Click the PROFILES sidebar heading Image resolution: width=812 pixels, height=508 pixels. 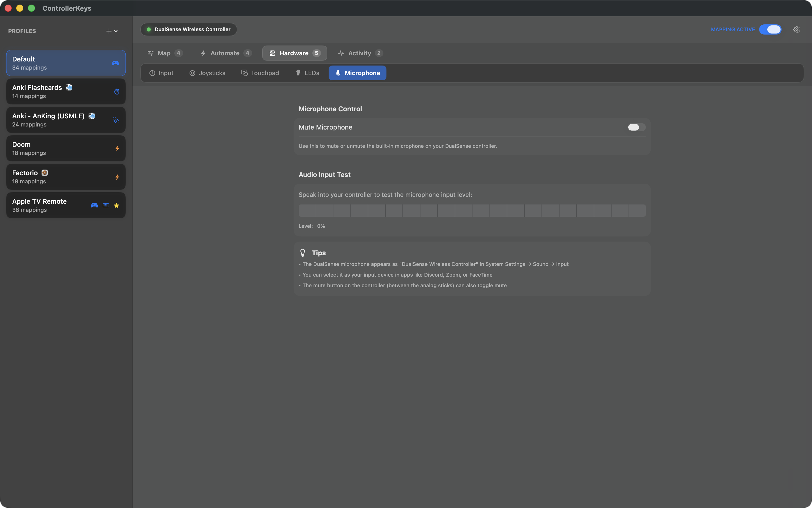coord(22,31)
